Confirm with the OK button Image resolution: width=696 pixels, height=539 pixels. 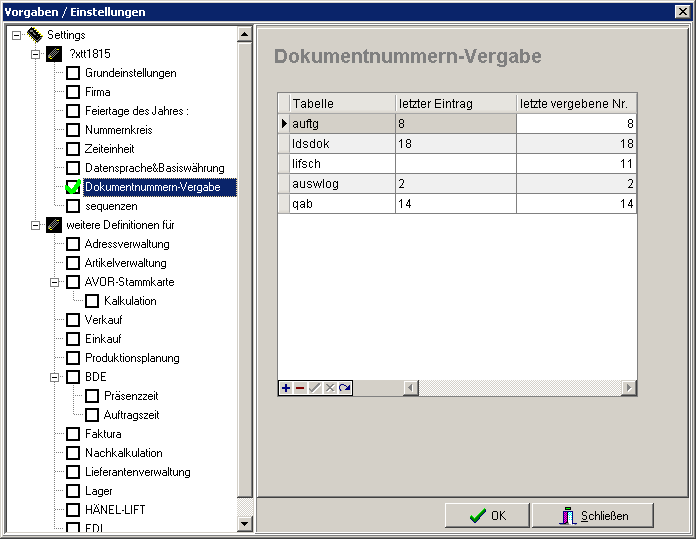tap(487, 515)
